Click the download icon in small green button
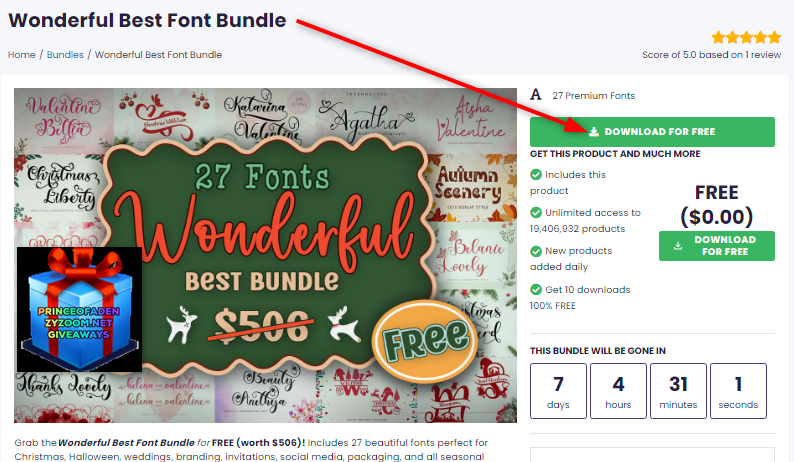Viewport: 794px width, 462px height. (678, 246)
